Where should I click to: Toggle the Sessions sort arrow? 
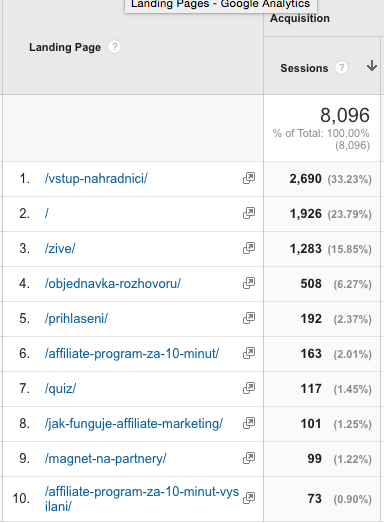pyautogui.click(x=372, y=66)
